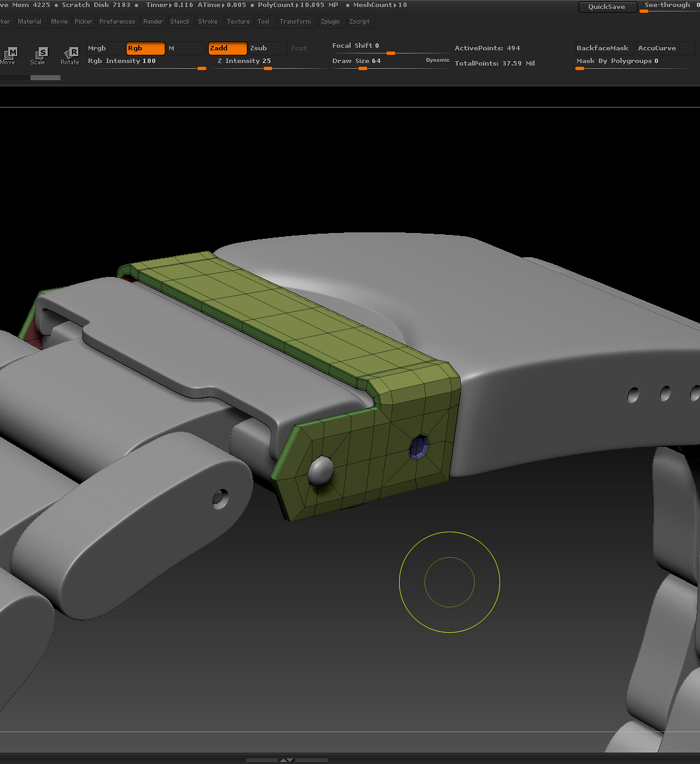Toggle Zadd sculpt mode

pyautogui.click(x=228, y=48)
